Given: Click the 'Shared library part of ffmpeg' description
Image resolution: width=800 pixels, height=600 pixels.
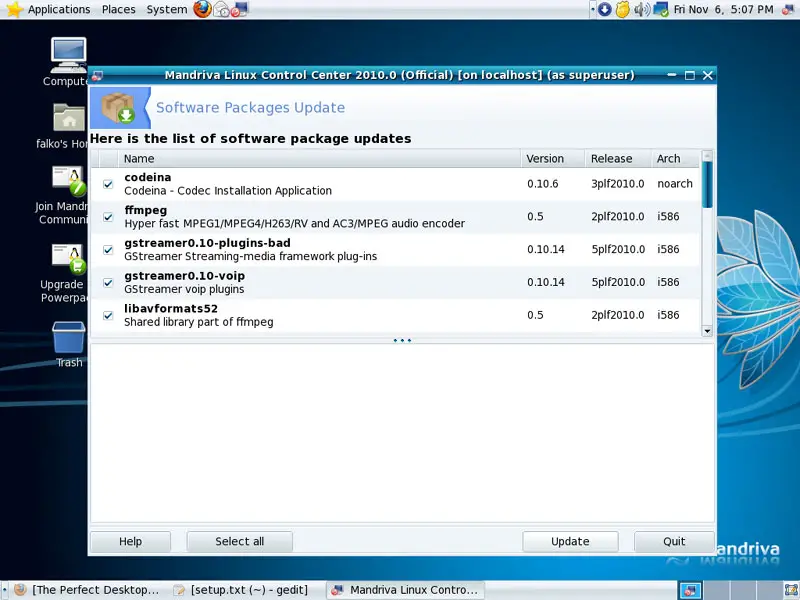Looking at the screenshot, I should 199,322.
